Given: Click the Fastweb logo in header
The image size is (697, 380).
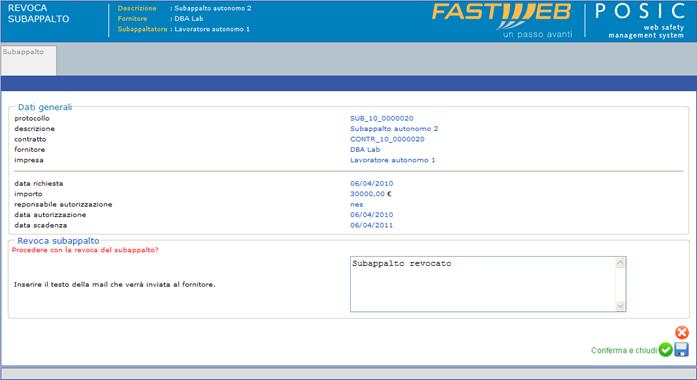Looking at the screenshot, I should point(502,20).
